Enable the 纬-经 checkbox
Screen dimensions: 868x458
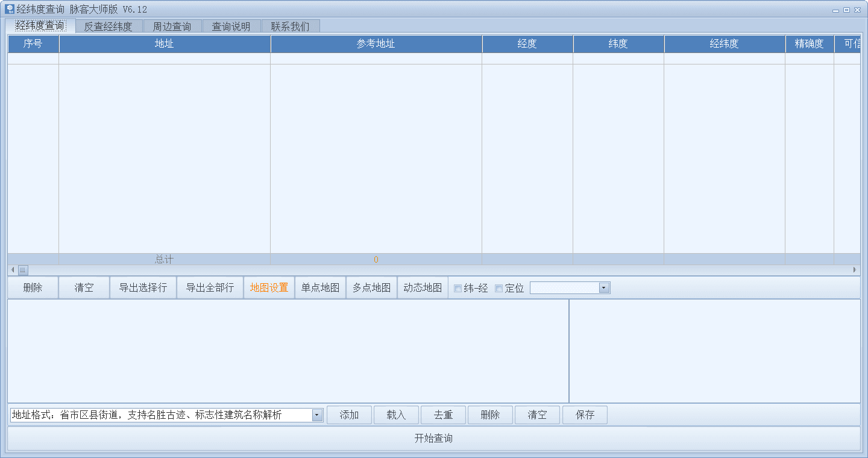click(x=458, y=289)
